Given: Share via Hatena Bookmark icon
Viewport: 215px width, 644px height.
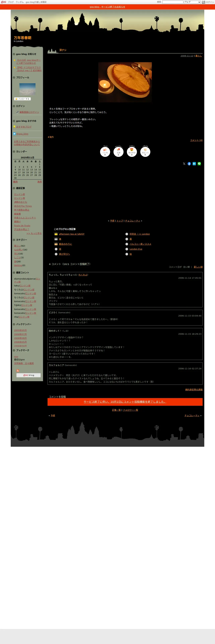Looking at the screenshot, I should point(194,164).
